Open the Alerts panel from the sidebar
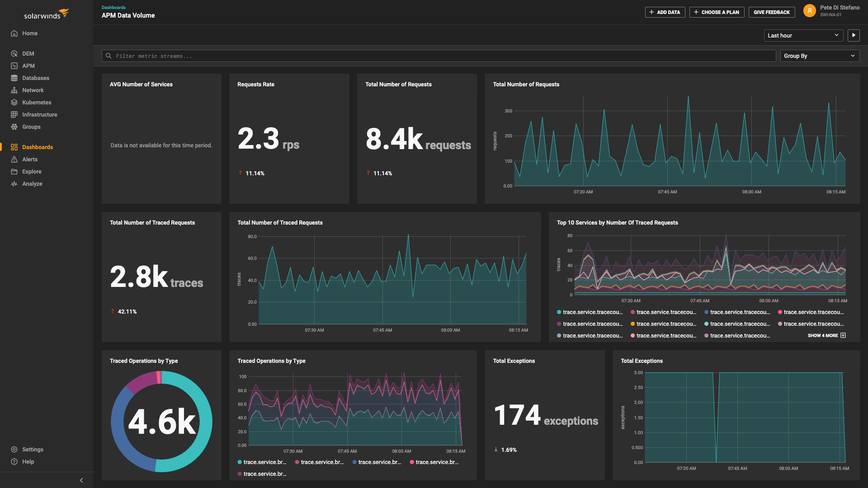 coord(14,159)
